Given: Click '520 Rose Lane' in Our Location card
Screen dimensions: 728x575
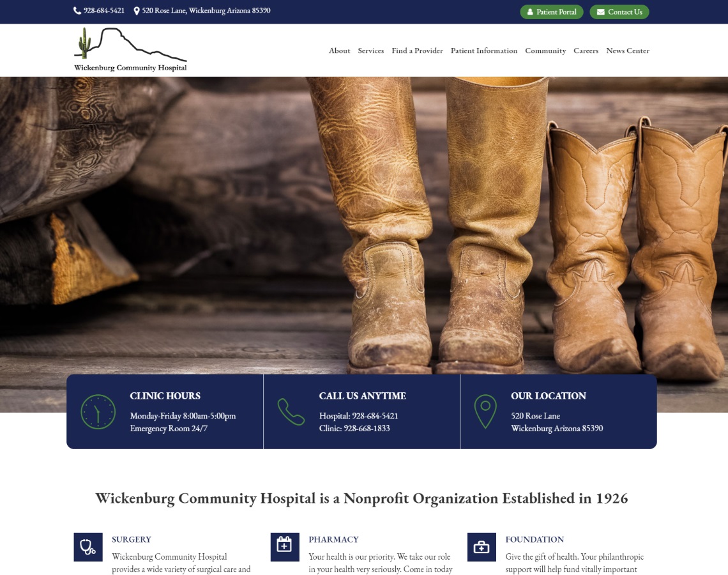Looking at the screenshot, I should 535,416.
